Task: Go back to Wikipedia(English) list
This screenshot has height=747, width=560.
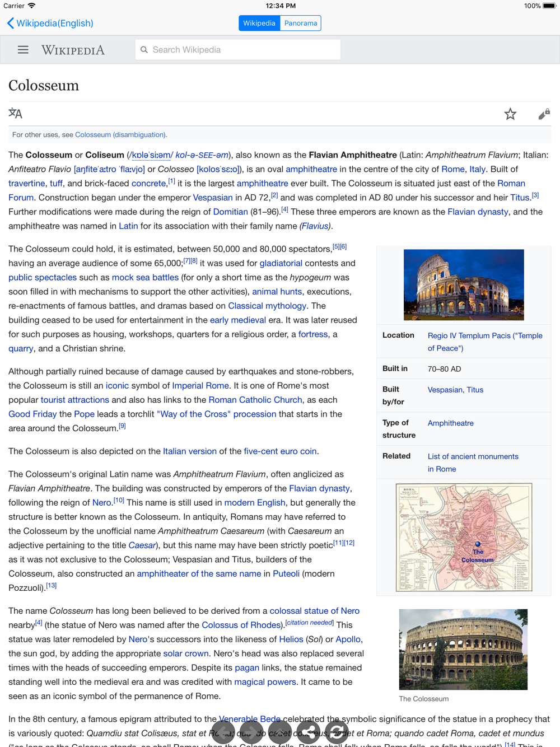Action: tap(50, 23)
